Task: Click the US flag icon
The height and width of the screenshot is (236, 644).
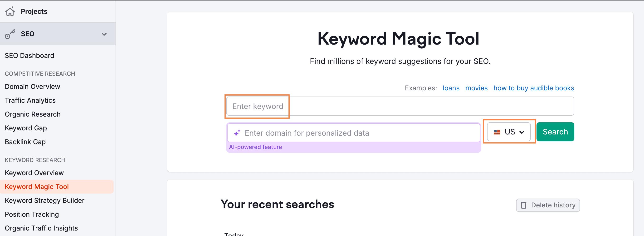Action: [x=497, y=132]
